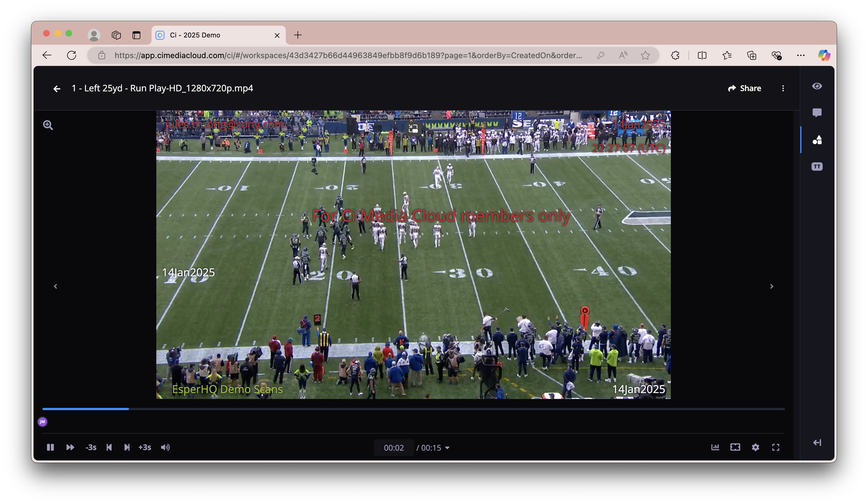View site information lock icon

pos(102,55)
